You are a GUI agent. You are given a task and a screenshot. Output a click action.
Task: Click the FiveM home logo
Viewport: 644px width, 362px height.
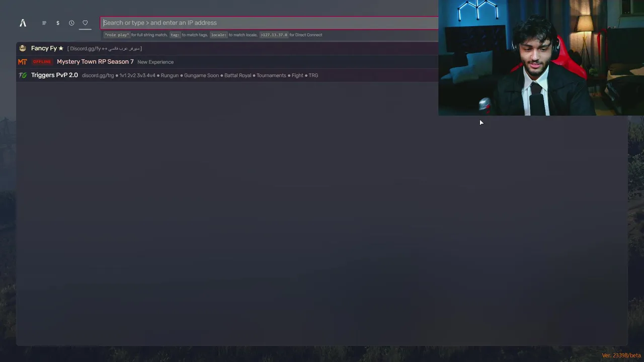tap(23, 23)
